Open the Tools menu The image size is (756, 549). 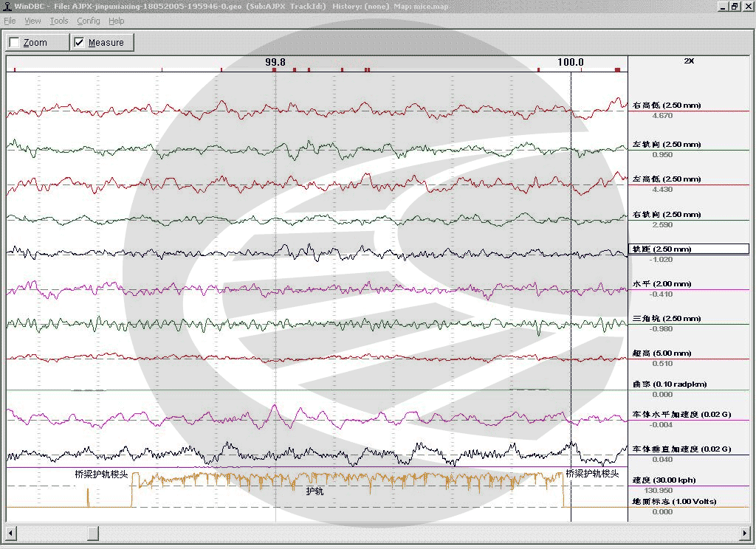(59, 21)
